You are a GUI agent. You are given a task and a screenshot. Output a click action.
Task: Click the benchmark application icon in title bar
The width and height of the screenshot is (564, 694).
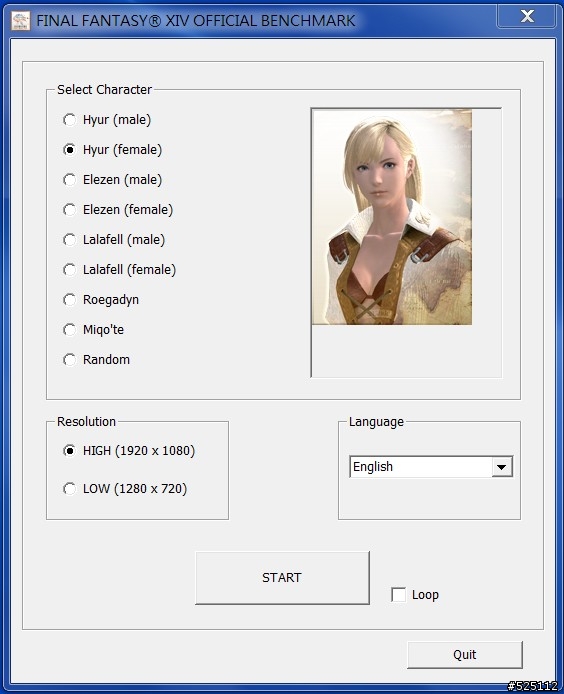20,20
